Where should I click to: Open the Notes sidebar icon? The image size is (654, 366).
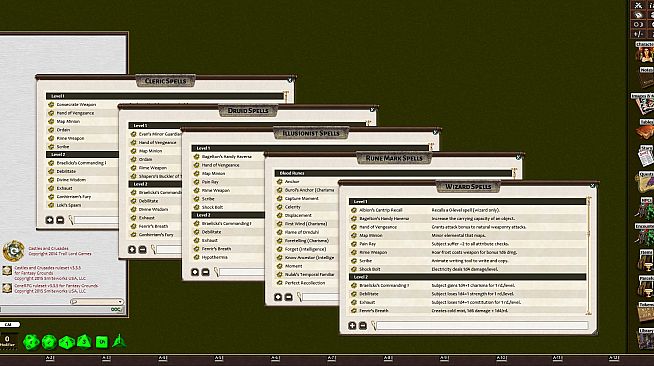[646, 78]
